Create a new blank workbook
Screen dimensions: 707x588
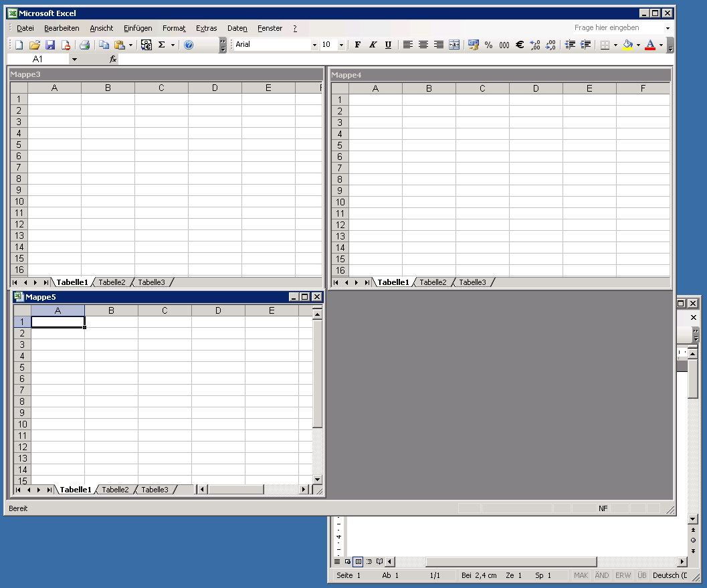point(19,45)
